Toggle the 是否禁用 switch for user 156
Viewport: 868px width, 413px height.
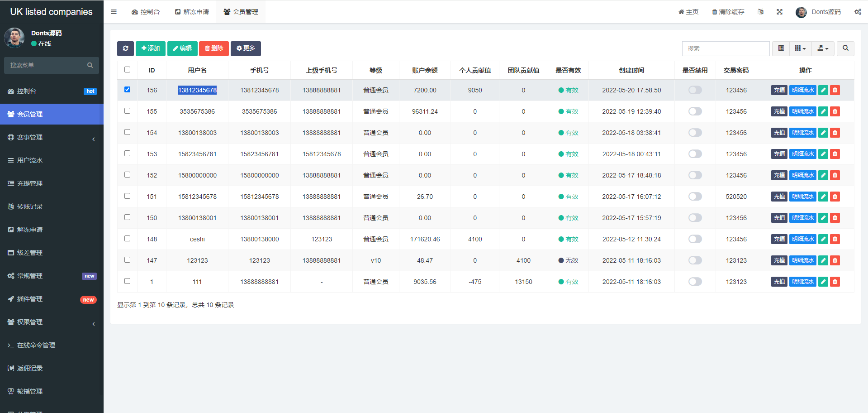(x=695, y=90)
